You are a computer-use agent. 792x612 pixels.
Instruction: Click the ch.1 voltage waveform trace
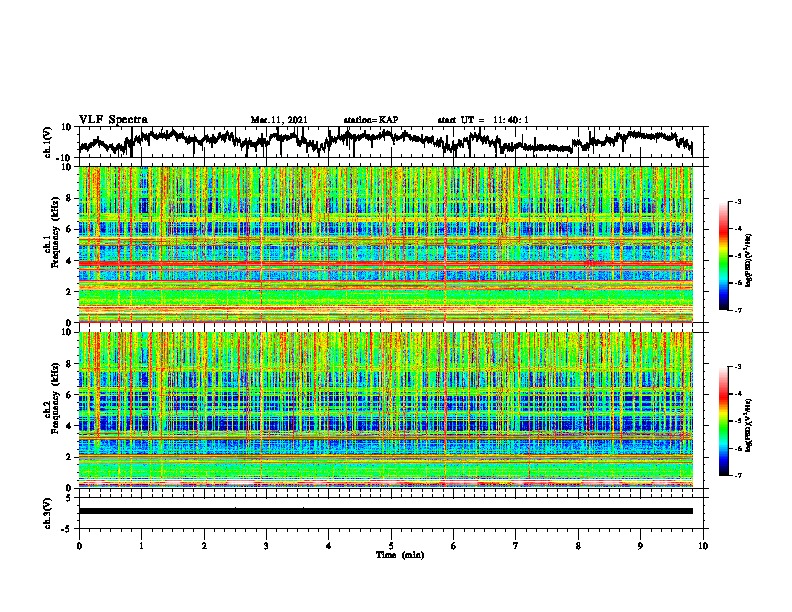click(385, 142)
